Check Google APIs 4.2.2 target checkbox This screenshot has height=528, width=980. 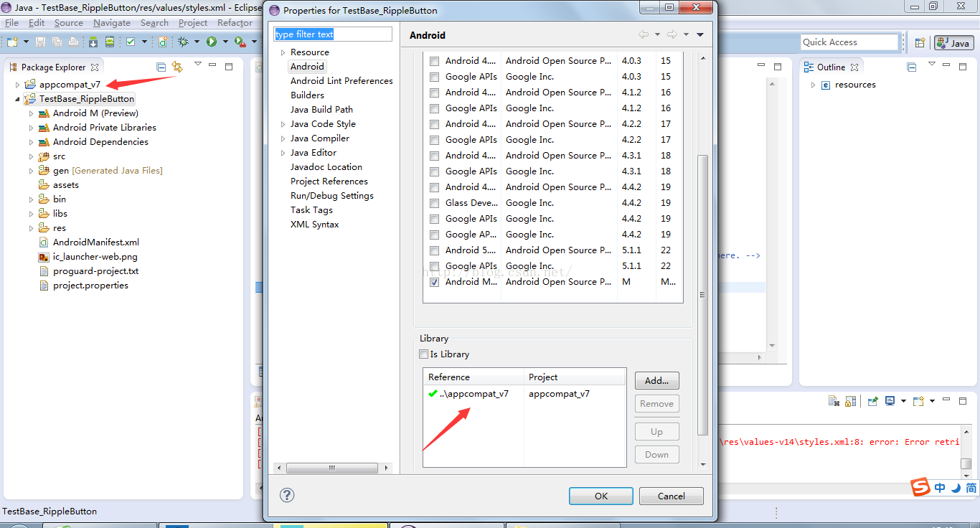434,140
